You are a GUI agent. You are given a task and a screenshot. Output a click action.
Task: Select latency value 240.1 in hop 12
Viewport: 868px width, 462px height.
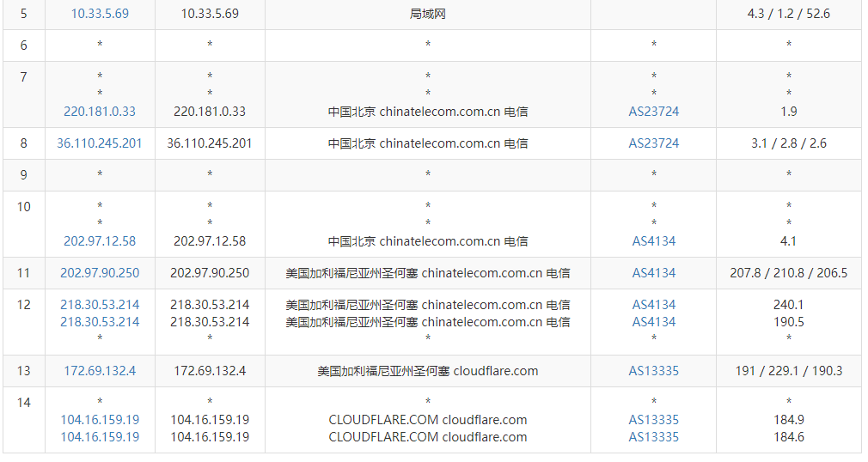[x=789, y=305]
